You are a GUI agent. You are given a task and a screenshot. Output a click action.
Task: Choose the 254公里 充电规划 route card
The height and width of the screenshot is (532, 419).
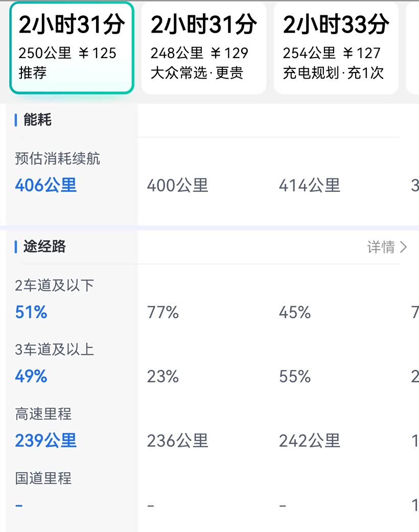coord(336,49)
